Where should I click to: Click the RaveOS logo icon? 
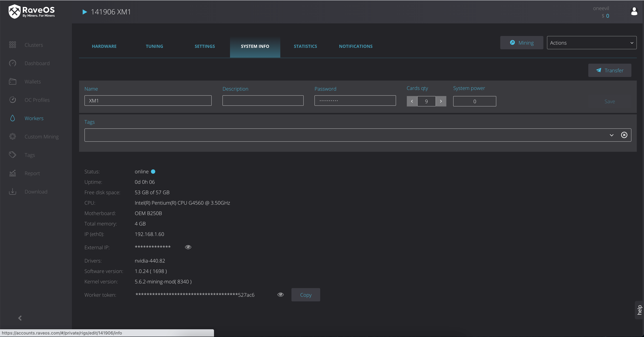click(x=13, y=12)
